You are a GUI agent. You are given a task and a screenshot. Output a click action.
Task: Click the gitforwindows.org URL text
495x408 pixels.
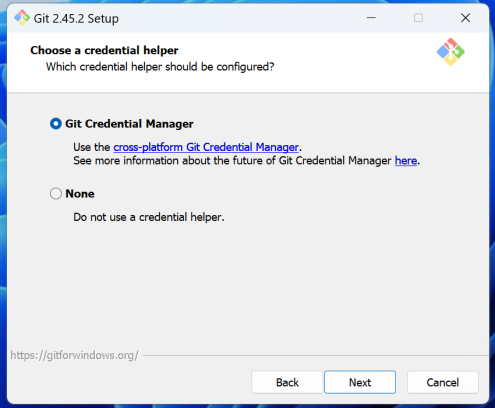click(74, 355)
